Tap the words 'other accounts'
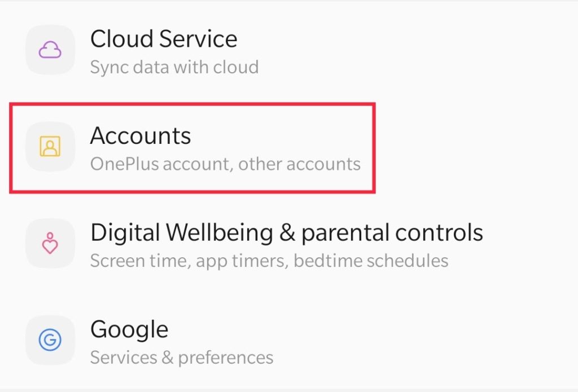 point(299,164)
